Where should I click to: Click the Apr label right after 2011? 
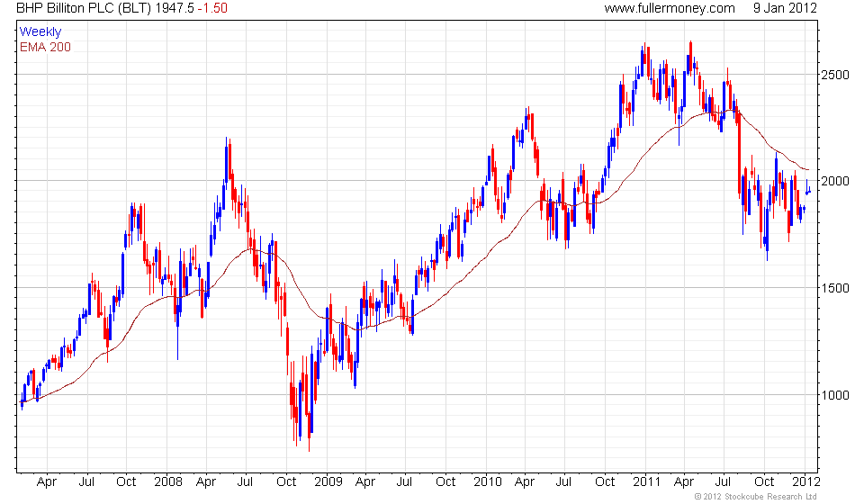click(684, 482)
